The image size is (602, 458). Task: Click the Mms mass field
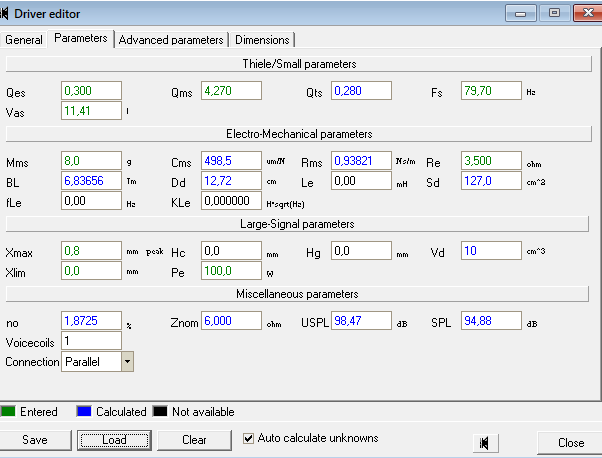click(x=91, y=160)
